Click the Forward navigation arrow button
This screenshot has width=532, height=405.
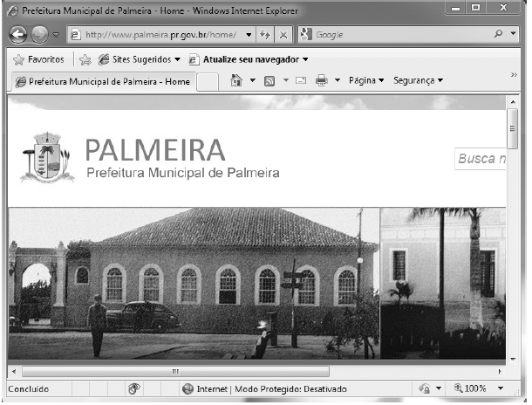point(39,34)
